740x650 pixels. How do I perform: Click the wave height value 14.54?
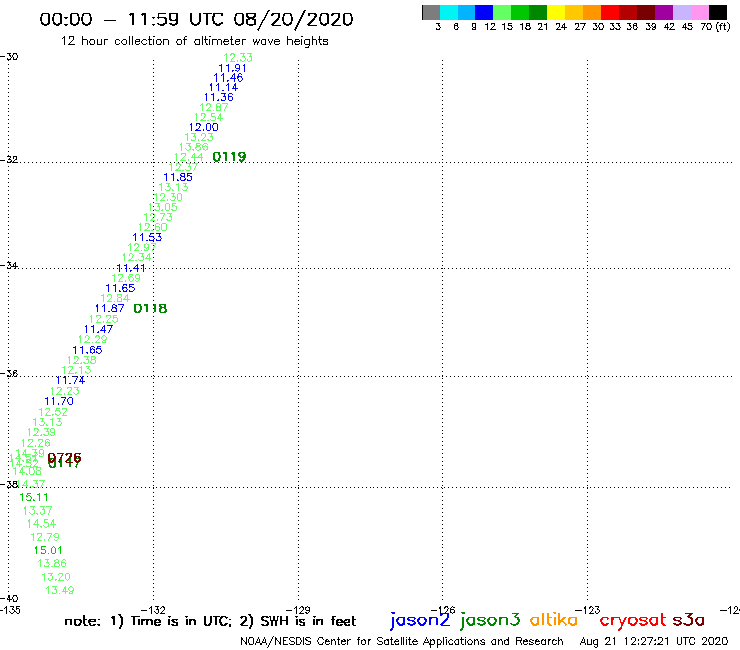point(41,524)
